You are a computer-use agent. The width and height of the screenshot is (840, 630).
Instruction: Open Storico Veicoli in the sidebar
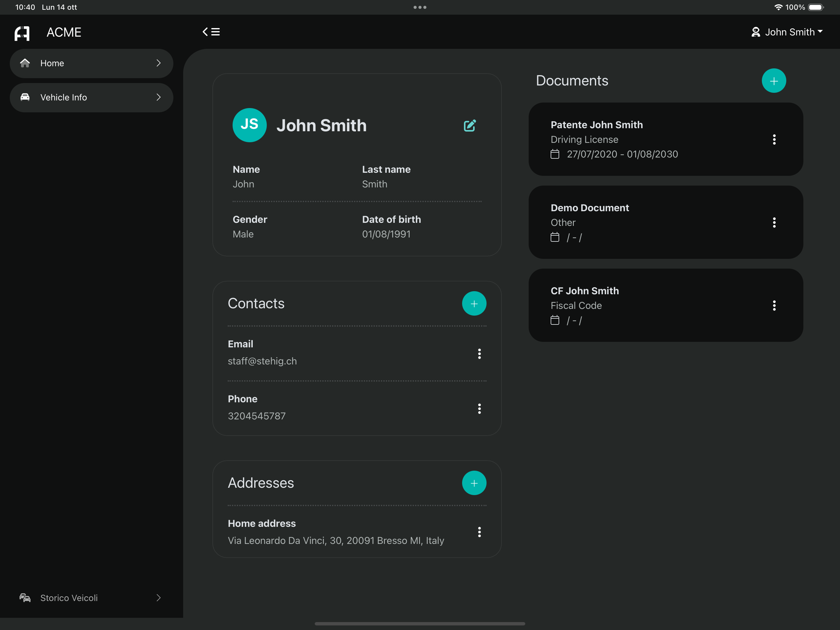click(92, 598)
